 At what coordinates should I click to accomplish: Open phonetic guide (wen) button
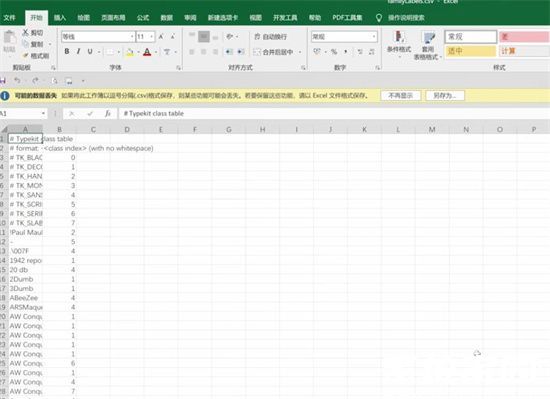167,52
